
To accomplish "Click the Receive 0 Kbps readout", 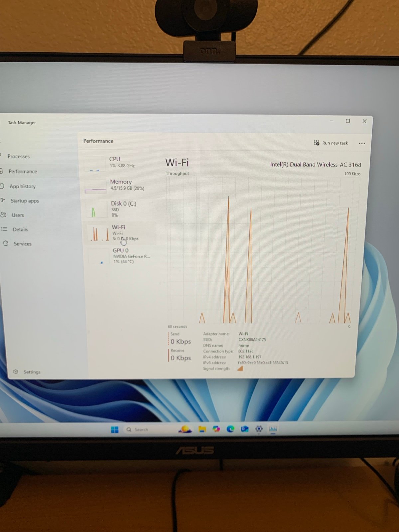I will 180,355.
